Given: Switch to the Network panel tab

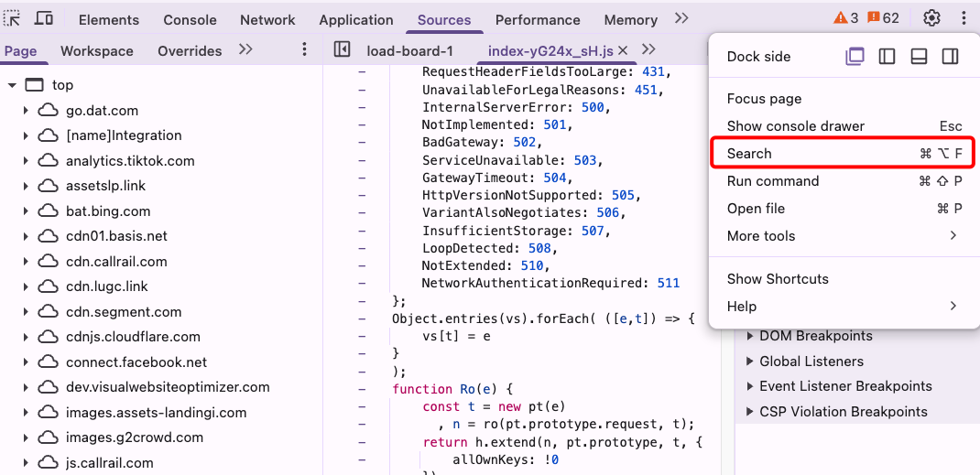Looking at the screenshot, I should 267,19.
